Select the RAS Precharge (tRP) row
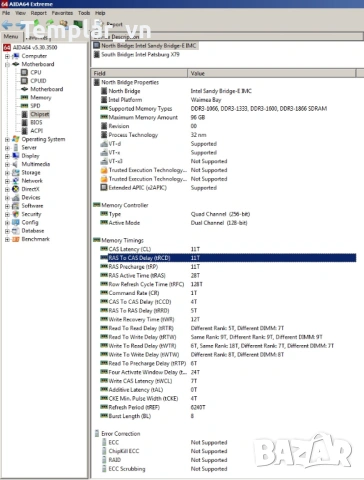The width and height of the screenshot is (364, 480). 228,267
